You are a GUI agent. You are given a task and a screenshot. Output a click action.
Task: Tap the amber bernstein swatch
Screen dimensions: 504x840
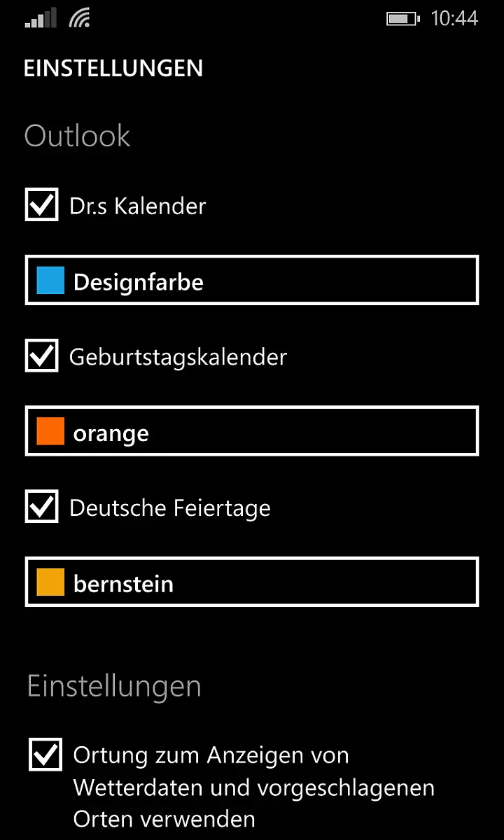(x=49, y=581)
